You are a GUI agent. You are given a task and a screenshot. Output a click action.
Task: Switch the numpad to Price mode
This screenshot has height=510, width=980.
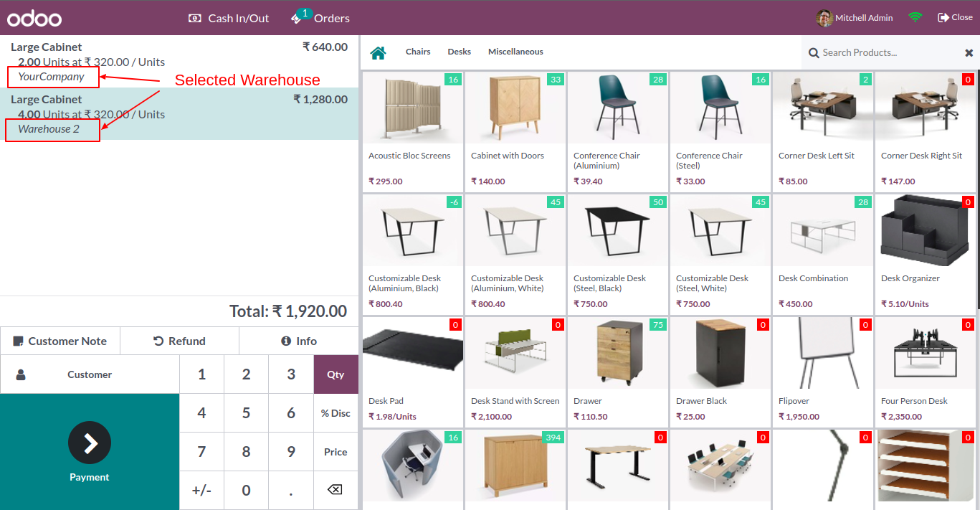336,452
